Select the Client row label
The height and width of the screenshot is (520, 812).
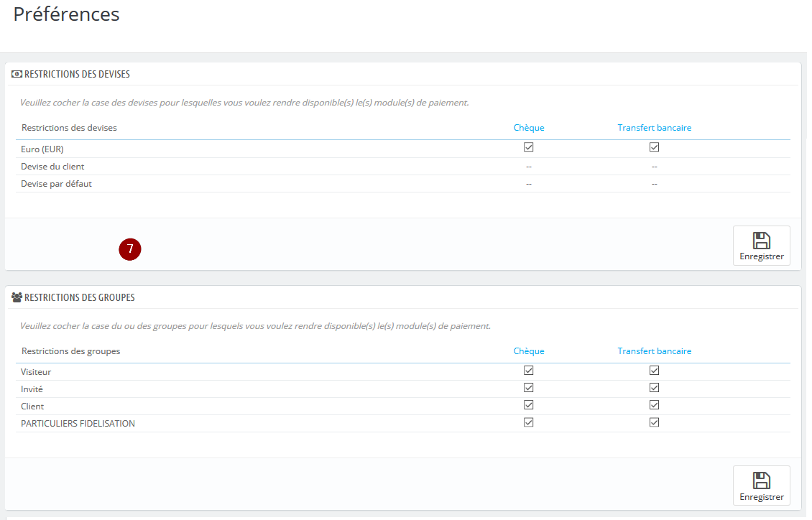click(x=32, y=407)
